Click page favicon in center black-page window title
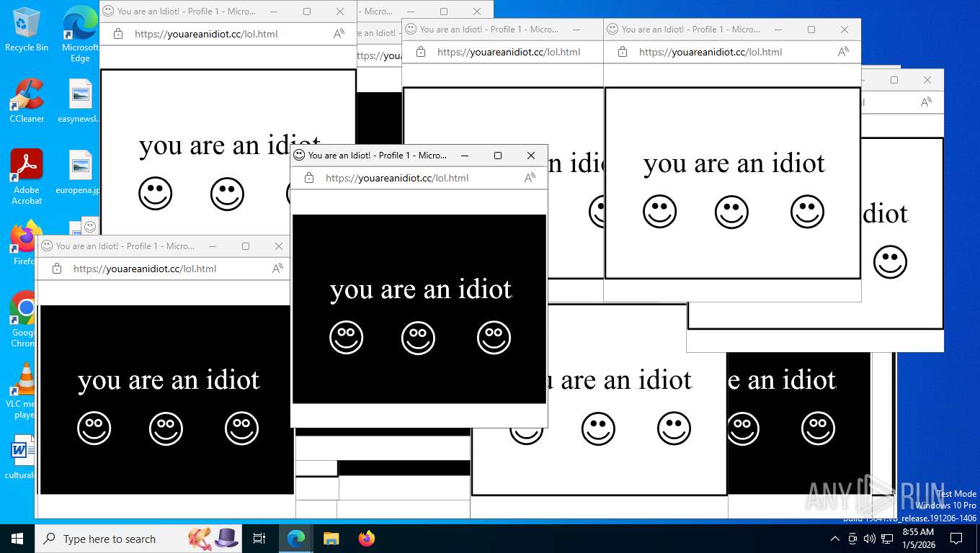The height and width of the screenshot is (553, 980). pyautogui.click(x=299, y=156)
